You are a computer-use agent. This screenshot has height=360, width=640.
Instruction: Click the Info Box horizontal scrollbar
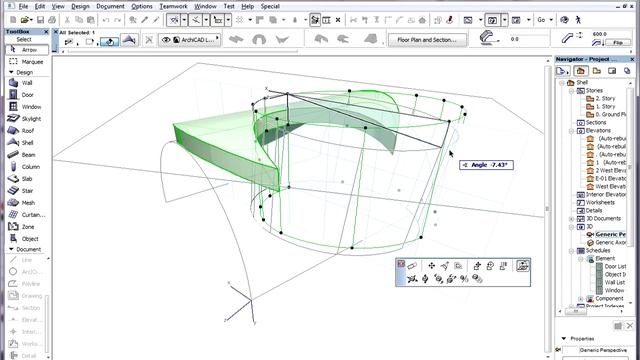click(183, 51)
